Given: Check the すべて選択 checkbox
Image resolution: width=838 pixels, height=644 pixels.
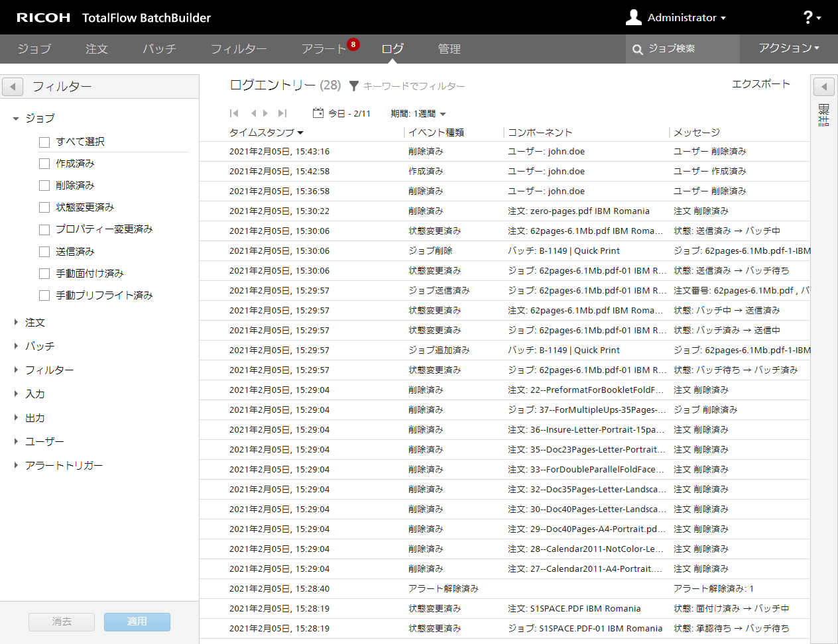Looking at the screenshot, I should coord(44,142).
